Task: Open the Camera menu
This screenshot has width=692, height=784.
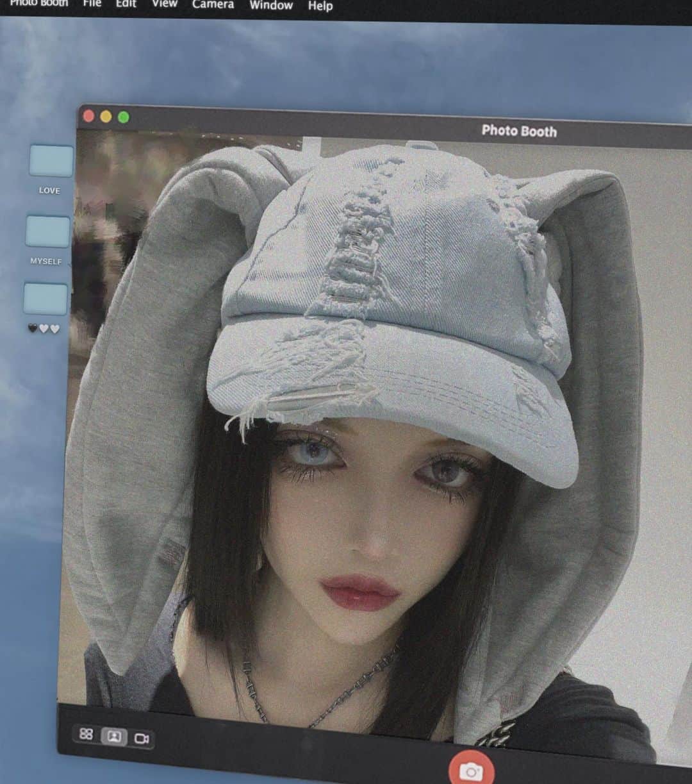Action: coord(213,4)
